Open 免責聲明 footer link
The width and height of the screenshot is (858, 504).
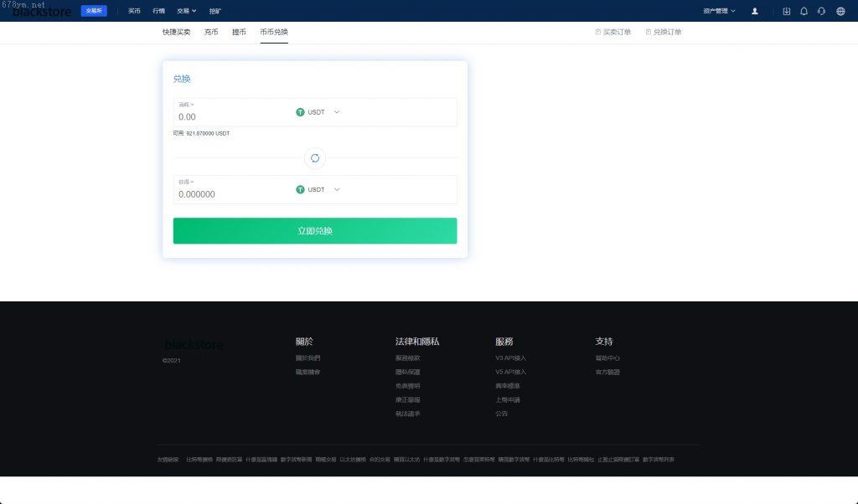click(408, 386)
